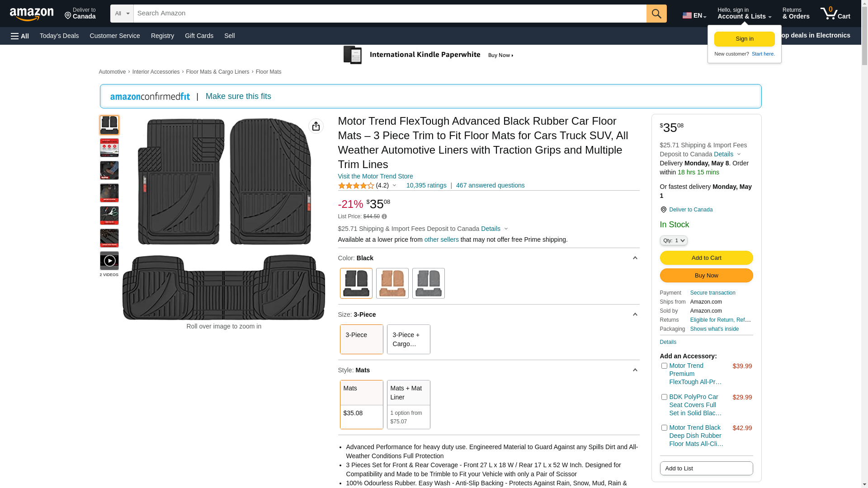Image resolution: width=868 pixels, height=488 pixels.
Task: Open the Visit the Motor Trend Store link
Action: [x=375, y=177]
